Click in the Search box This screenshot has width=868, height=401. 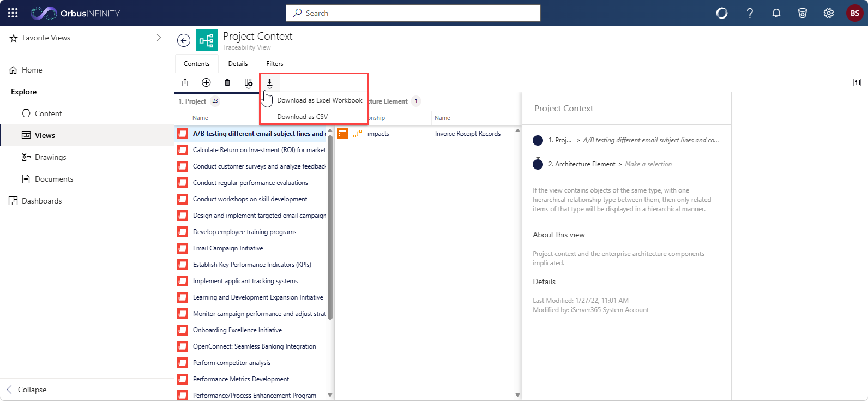click(x=413, y=13)
